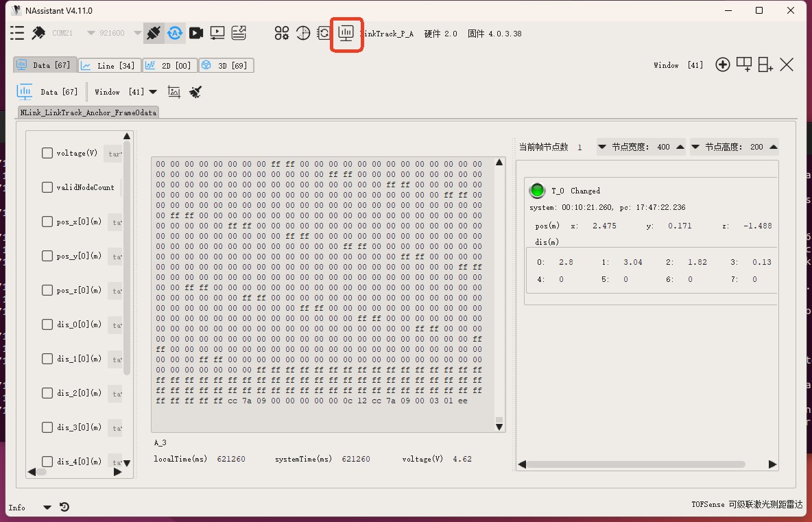Add a new window with circled plus icon
This screenshot has height=522, width=812.
point(722,65)
